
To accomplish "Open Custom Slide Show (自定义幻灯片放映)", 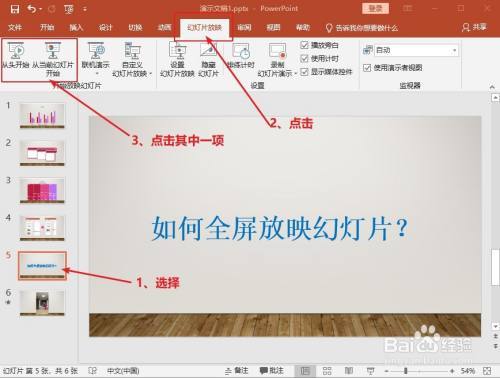I will click(132, 59).
